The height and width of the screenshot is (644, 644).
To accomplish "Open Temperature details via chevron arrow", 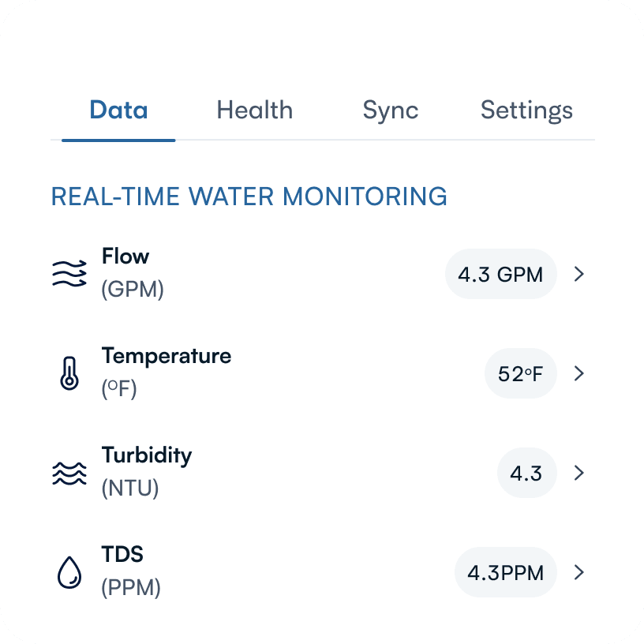I will tap(579, 373).
